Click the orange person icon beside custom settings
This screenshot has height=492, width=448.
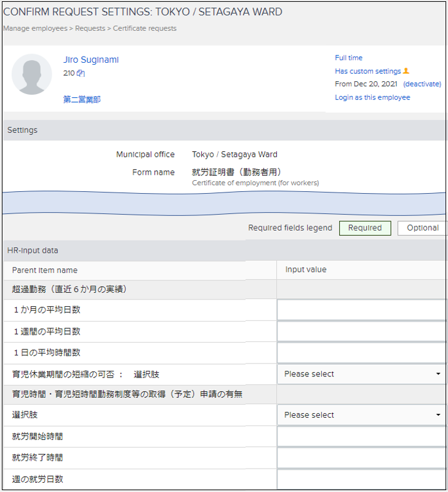pyautogui.click(x=406, y=71)
